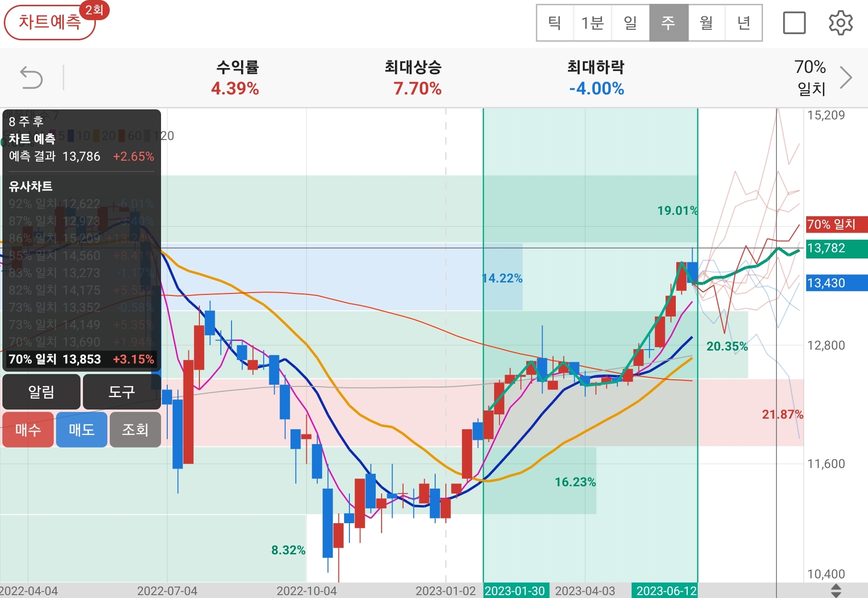Select similar chart 73% 일치 13,352
This screenshot has width=868, height=598.
pos(81,307)
